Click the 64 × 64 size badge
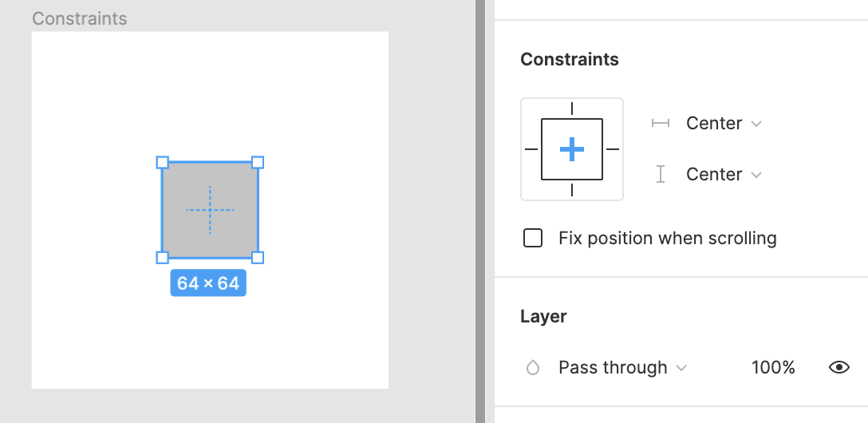Screen dimensions: 868x423 pos(208,283)
